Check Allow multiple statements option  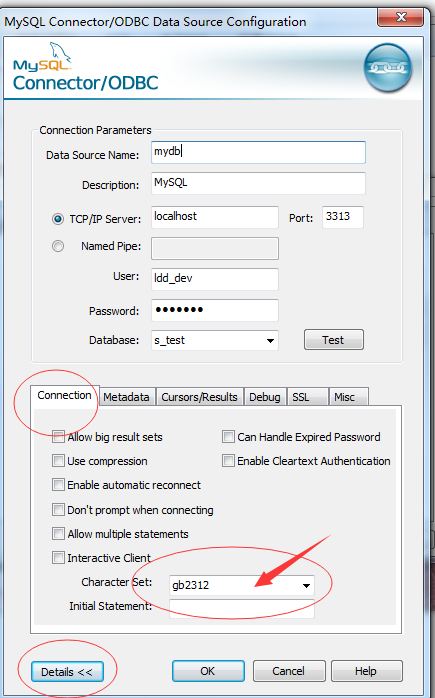point(58,534)
